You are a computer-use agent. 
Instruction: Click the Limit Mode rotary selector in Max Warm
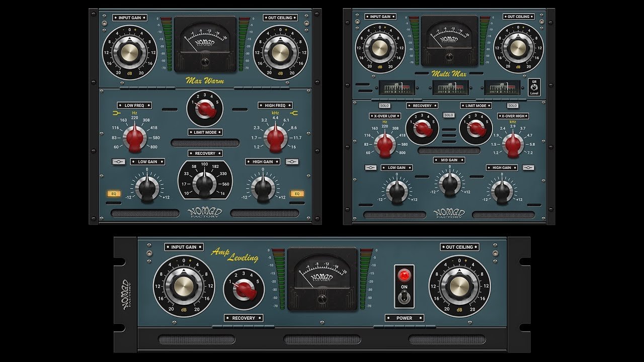205,109
